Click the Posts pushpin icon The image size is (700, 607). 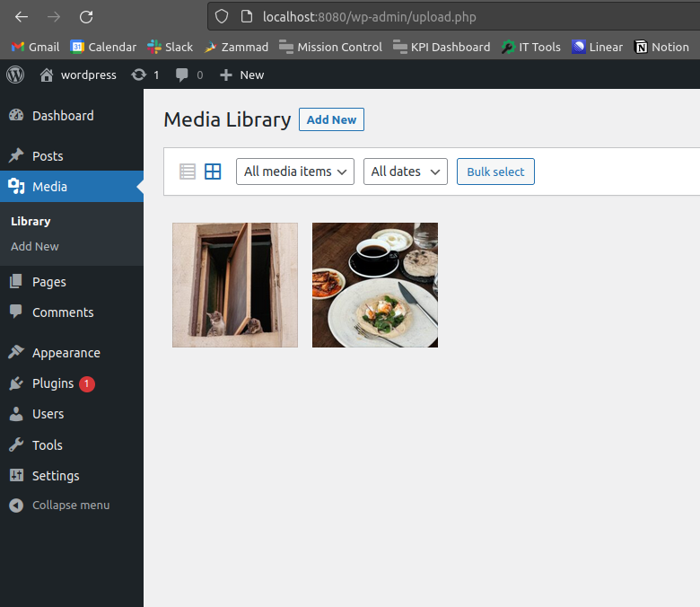point(16,155)
